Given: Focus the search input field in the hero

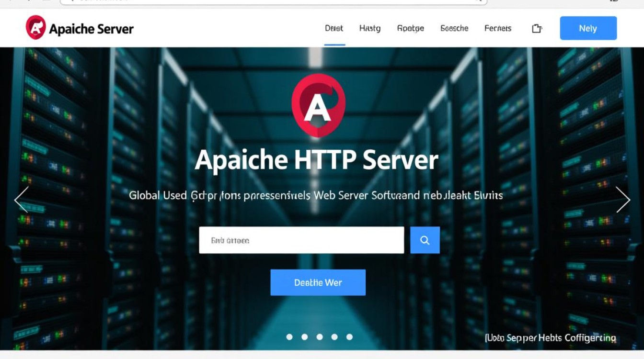Looking at the screenshot, I should [x=301, y=240].
